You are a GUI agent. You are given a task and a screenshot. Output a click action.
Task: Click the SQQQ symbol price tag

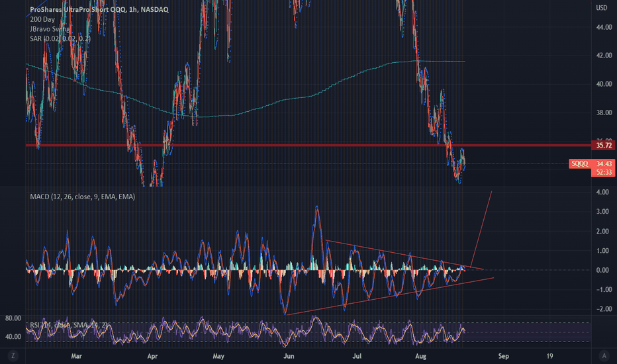click(x=580, y=163)
